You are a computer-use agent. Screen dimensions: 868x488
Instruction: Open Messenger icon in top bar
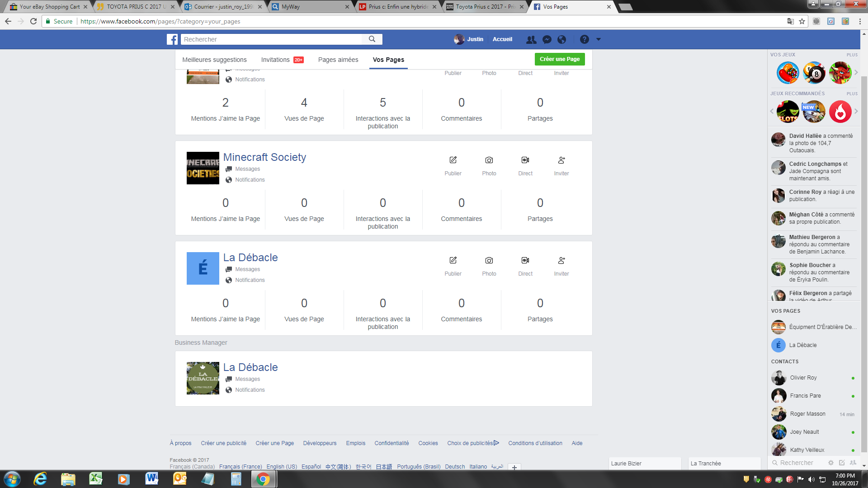tap(547, 40)
